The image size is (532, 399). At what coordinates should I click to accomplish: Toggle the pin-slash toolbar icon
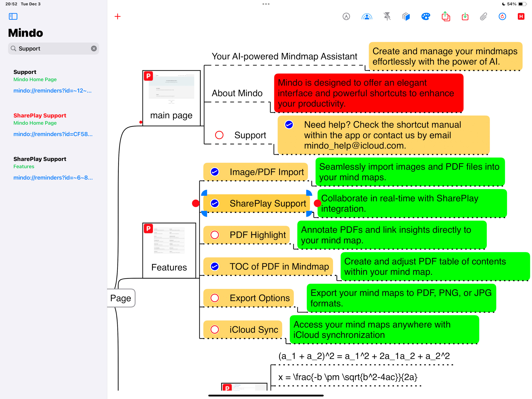(x=387, y=16)
